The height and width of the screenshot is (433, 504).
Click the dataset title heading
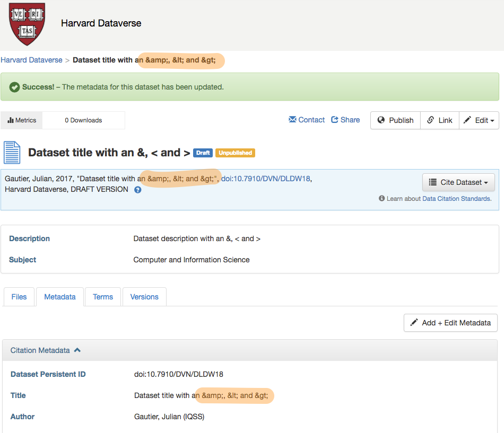109,153
